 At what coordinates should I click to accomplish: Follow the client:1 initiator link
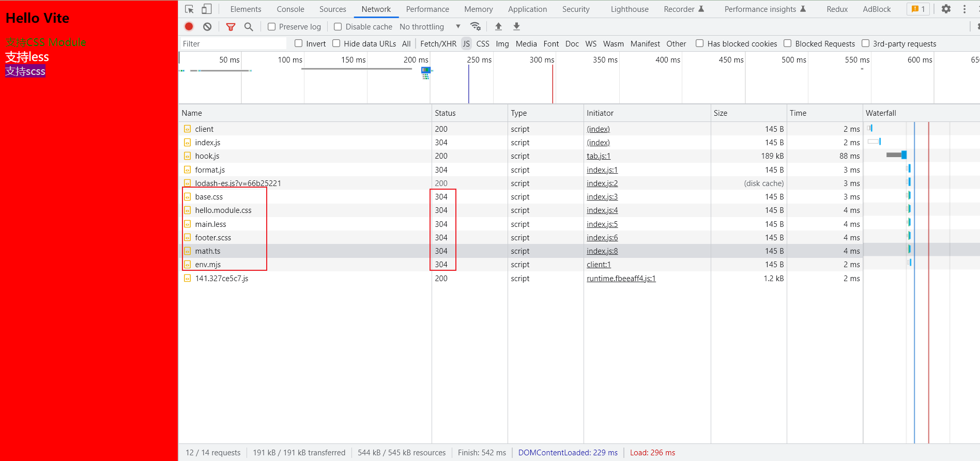599,265
